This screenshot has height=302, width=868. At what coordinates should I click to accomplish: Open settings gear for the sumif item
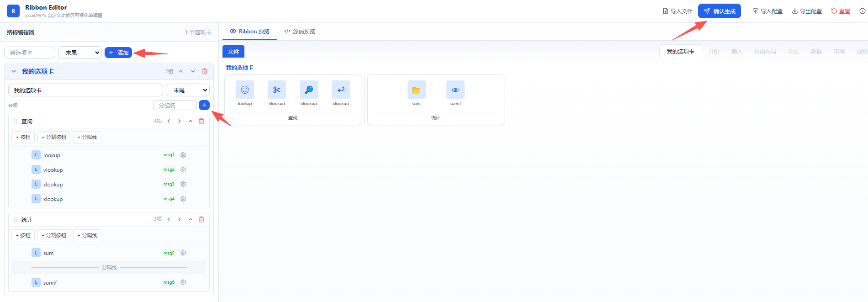click(183, 282)
